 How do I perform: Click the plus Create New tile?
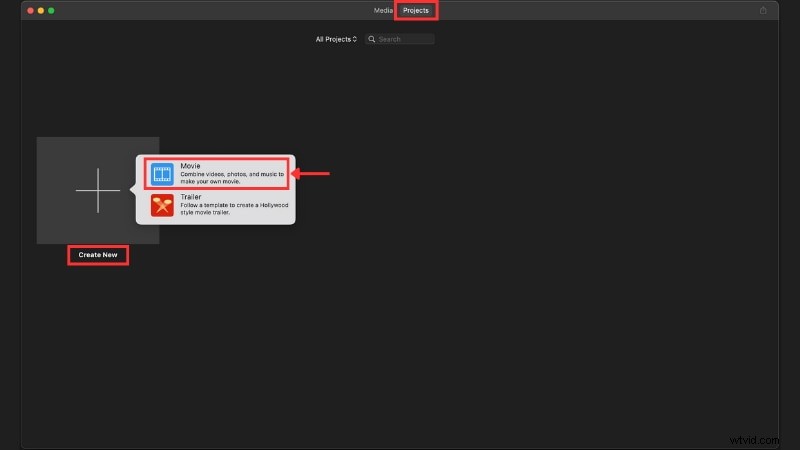(98, 190)
